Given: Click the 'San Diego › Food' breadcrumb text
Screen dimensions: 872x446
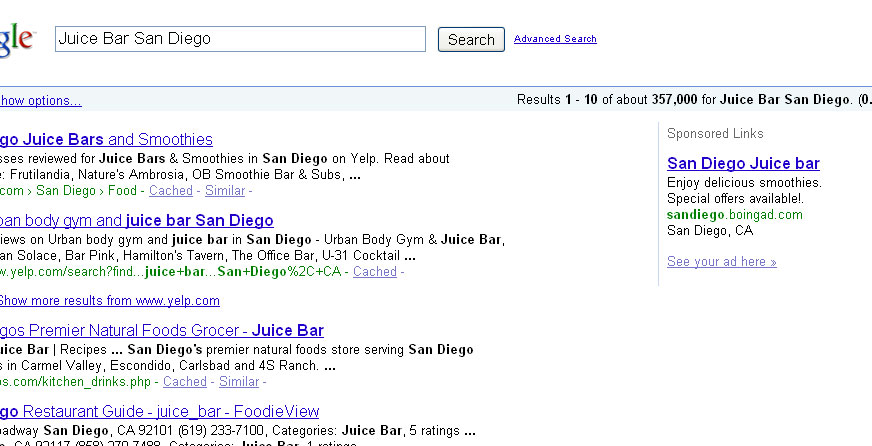Looking at the screenshot, I should [x=86, y=191].
